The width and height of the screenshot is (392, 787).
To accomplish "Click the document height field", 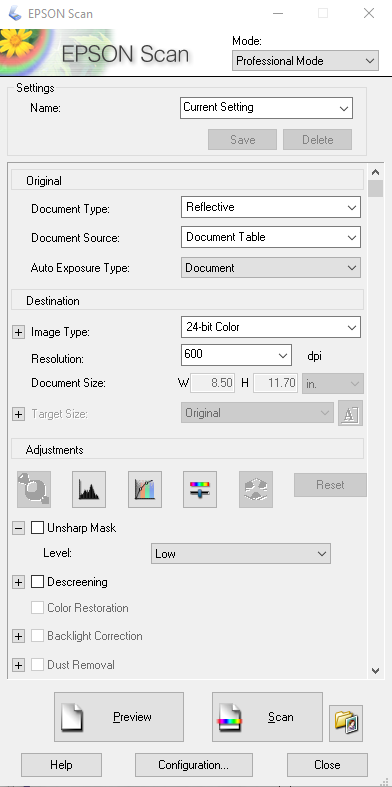I will pos(276,383).
